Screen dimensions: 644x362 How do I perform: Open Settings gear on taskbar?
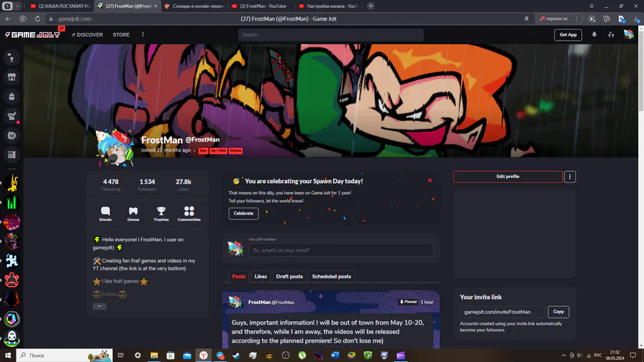pyautogui.click(x=137, y=356)
